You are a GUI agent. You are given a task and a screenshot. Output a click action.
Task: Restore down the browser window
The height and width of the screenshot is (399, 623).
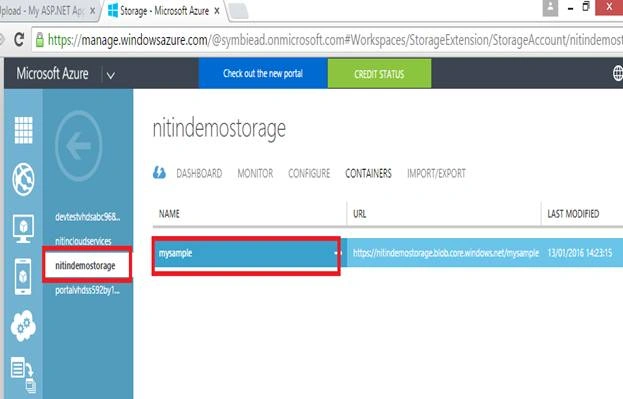(x=586, y=7)
